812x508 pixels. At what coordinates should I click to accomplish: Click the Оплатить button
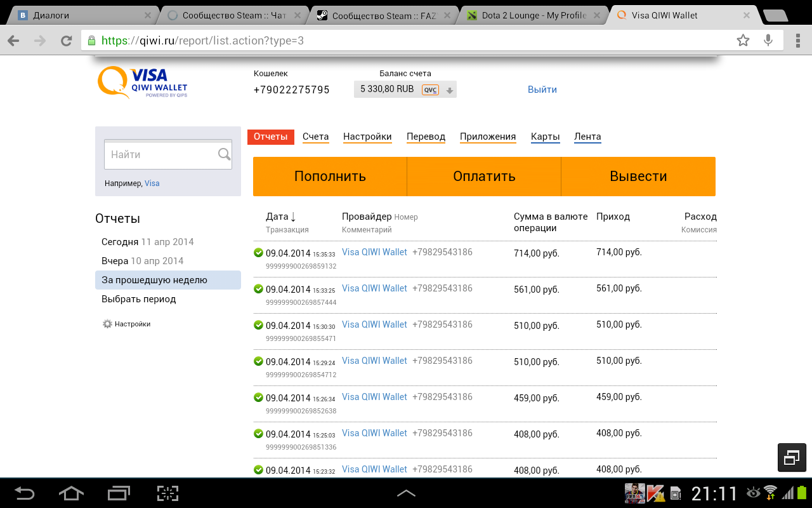(484, 177)
